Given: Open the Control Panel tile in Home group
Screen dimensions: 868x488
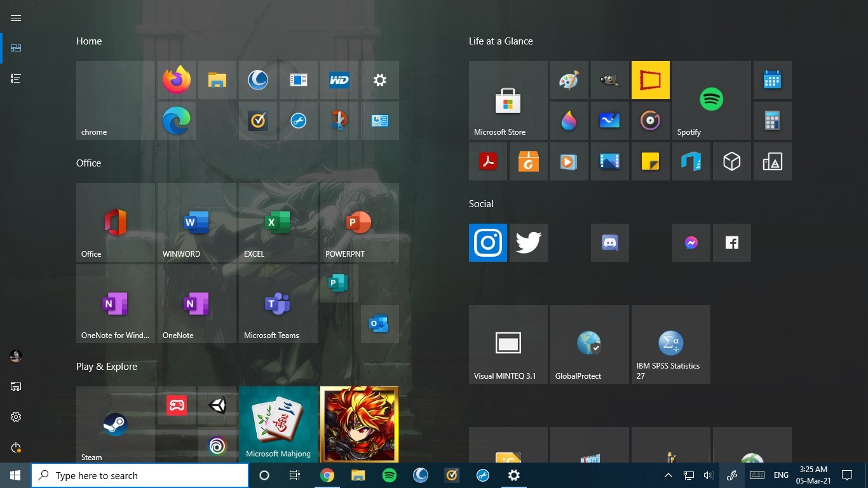Looking at the screenshot, I should pos(380,121).
